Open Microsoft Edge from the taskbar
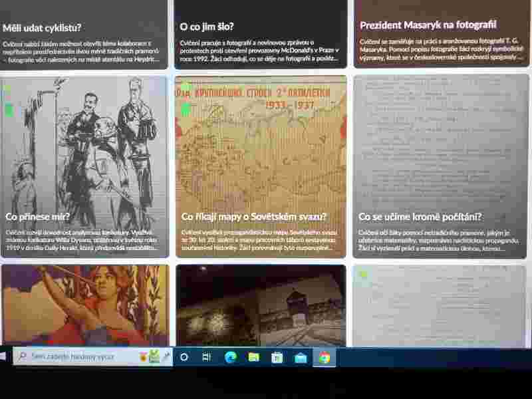 click(x=230, y=357)
